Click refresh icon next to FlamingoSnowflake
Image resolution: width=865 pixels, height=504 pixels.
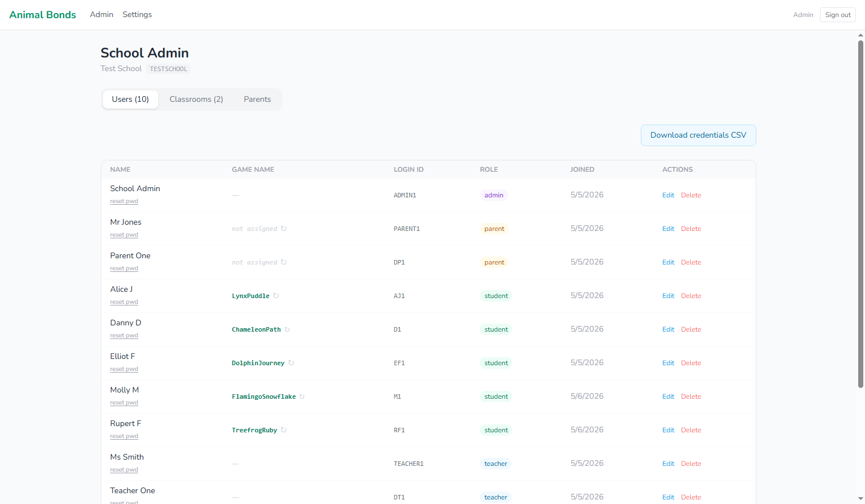[x=302, y=396]
